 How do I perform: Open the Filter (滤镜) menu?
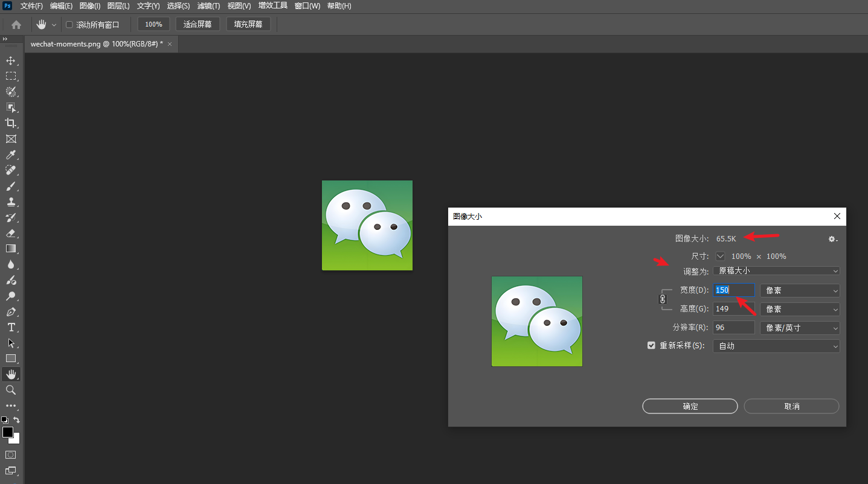point(209,6)
